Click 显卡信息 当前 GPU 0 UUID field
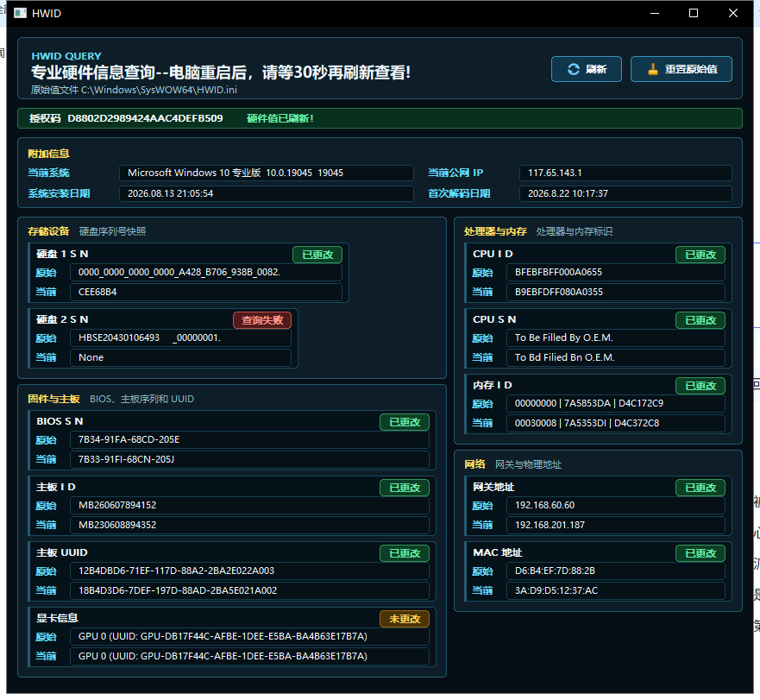Viewport: 760px width, 700px height. 249,656
